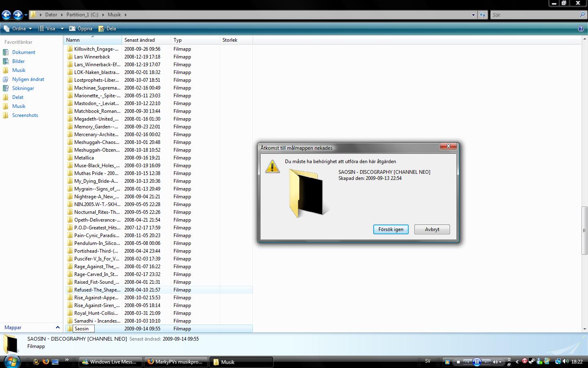Go forward with the Forward arrow button
The height and width of the screenshot is (368, 588).
point(18,15)
